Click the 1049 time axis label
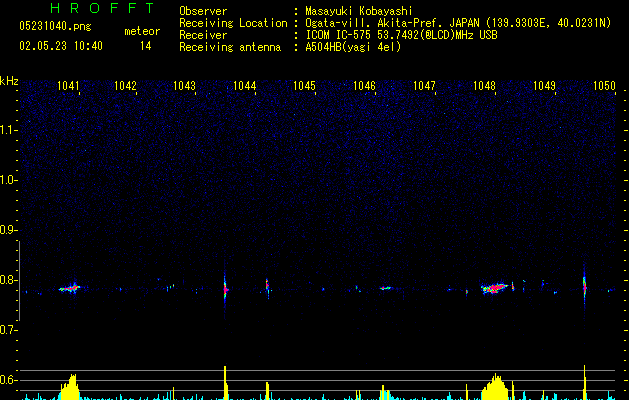 [544, 85]
